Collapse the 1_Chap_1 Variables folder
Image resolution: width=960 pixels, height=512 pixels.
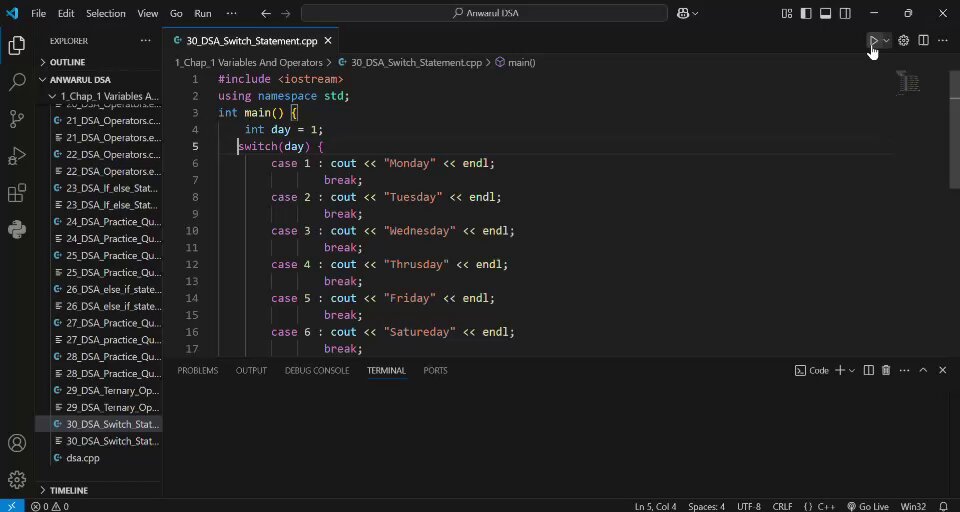click(104, 96)
